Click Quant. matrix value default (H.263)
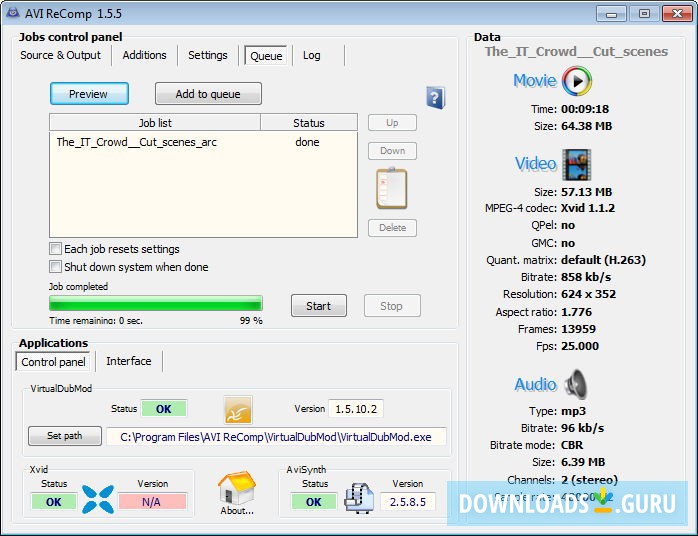This screenshot has width=698, height=536. coord(603,260)
